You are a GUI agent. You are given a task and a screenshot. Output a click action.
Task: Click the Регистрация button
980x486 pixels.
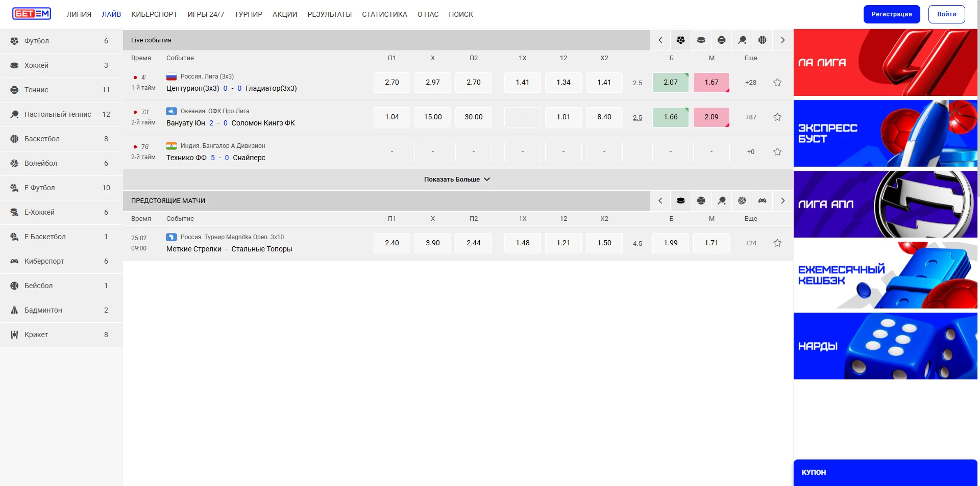(891, 14)
